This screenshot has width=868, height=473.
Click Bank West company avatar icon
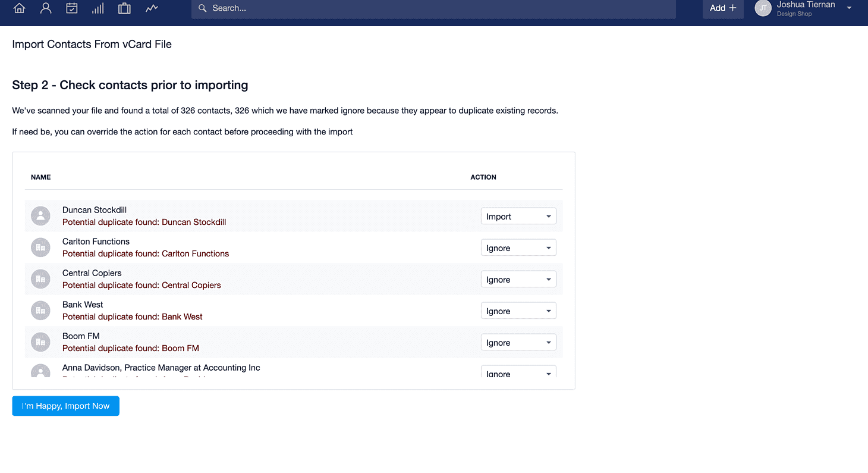tap(40, 311)
